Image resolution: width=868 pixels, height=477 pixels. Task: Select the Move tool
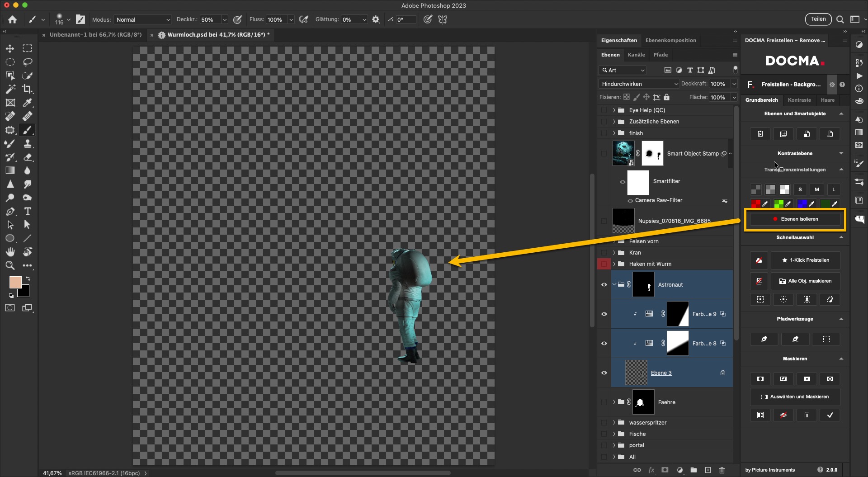point(10,48)
